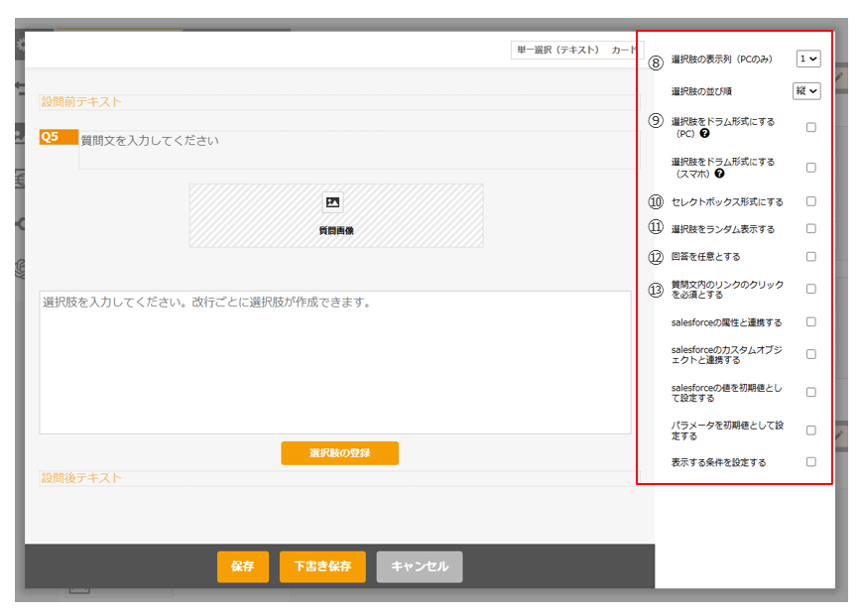Enable drum format for PC checkbox
Screen dimensions: 861x616
[811, 127]
